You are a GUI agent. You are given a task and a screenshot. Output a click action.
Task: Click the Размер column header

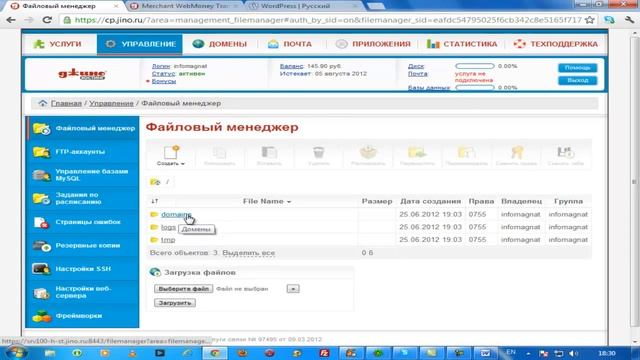click(377, 201)
